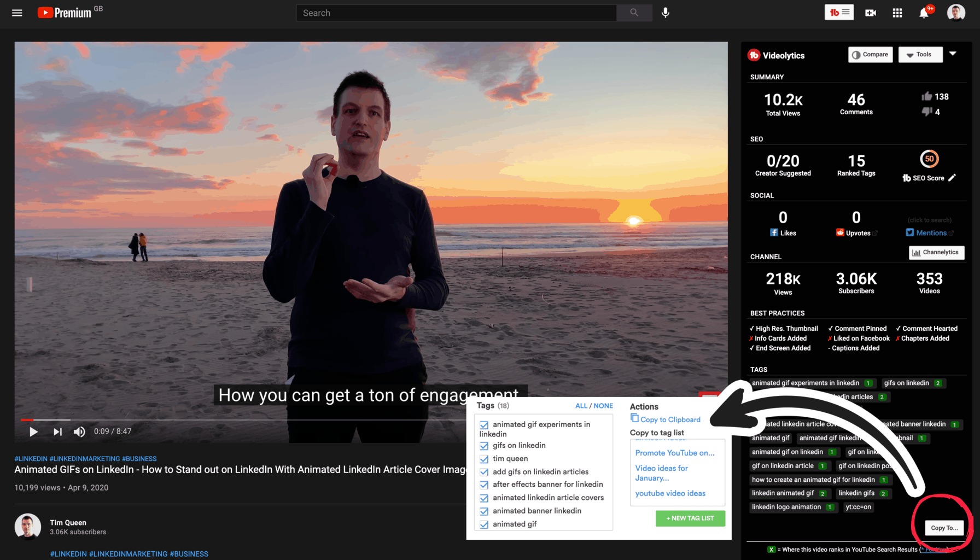Open the YouTube hamburger guide menu
980x560 pixels.
[17, 13]
